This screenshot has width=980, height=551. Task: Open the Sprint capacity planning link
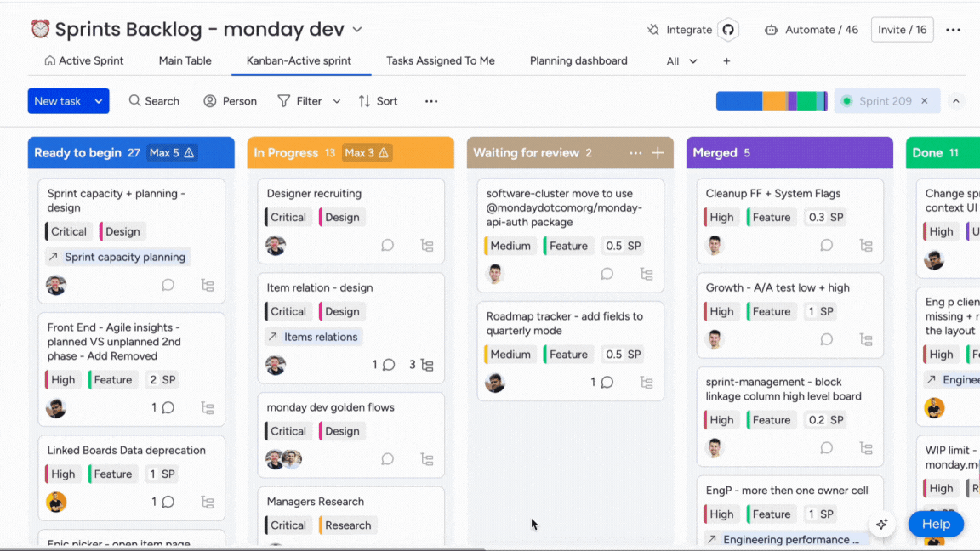point(117,256)
